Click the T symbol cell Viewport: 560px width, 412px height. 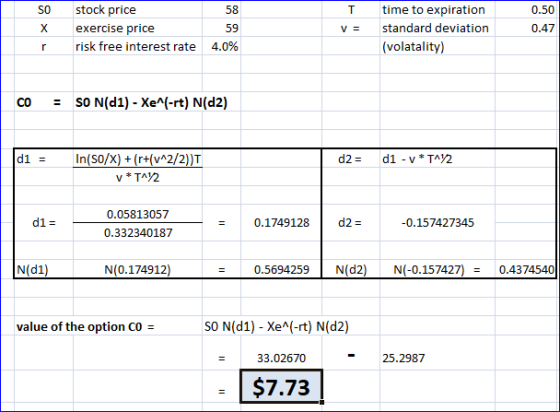[351, 10]
